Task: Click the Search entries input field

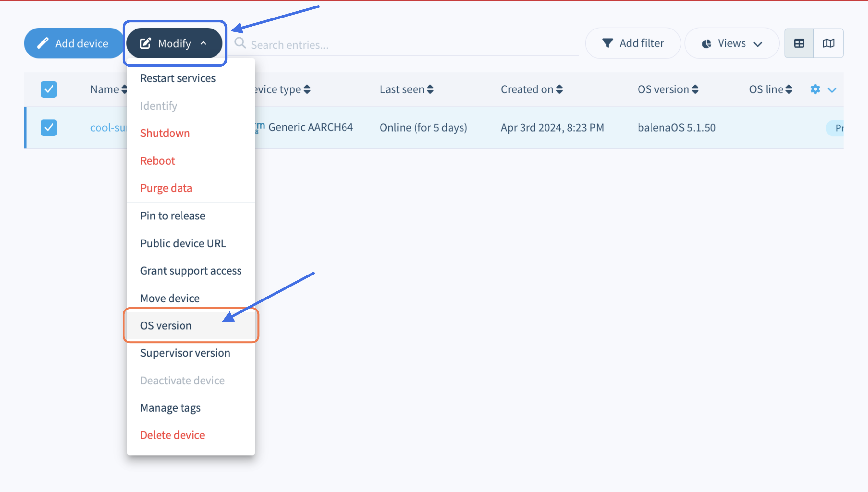Action: (405, 45)
